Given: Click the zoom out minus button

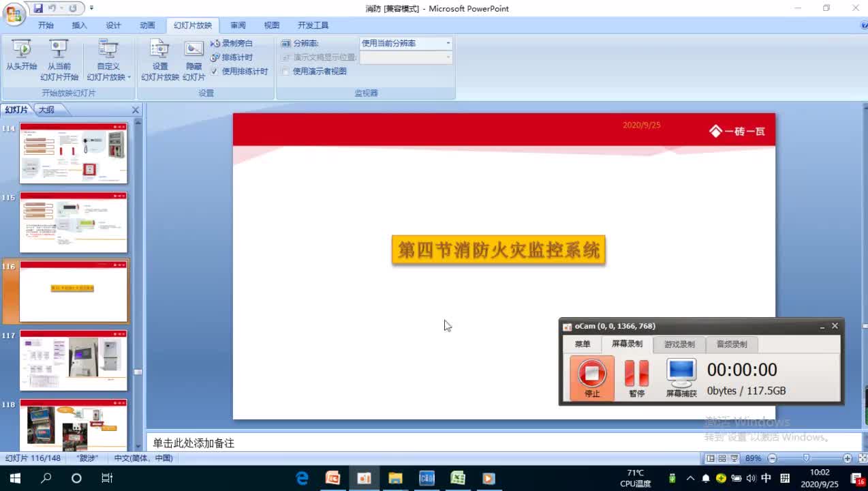Looking at the screenshot, I should point(772,458).
